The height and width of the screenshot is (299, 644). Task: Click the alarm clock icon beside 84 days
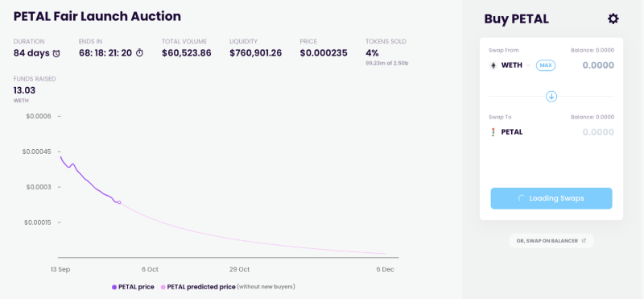tap(56, 53)
